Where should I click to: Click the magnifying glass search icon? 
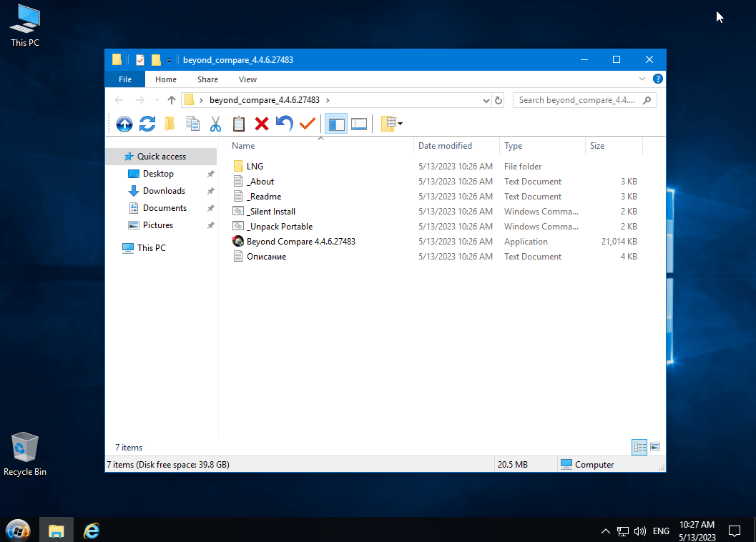click(647, 100)
